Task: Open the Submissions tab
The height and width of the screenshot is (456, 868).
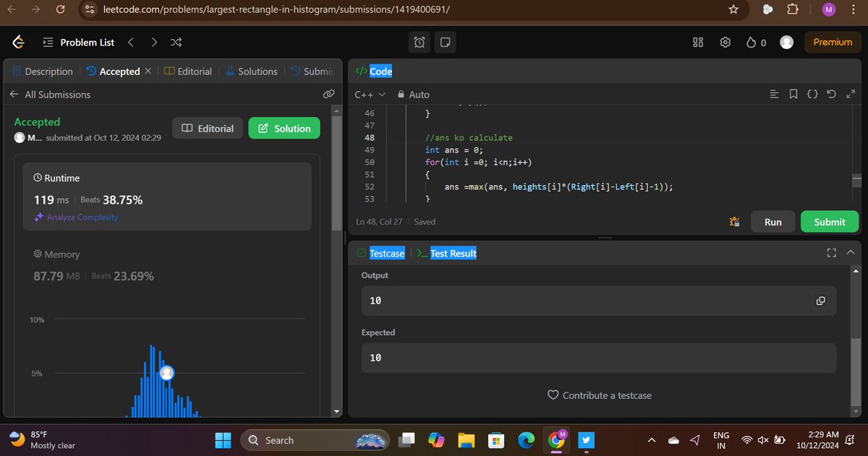Action: pos(312,72)
